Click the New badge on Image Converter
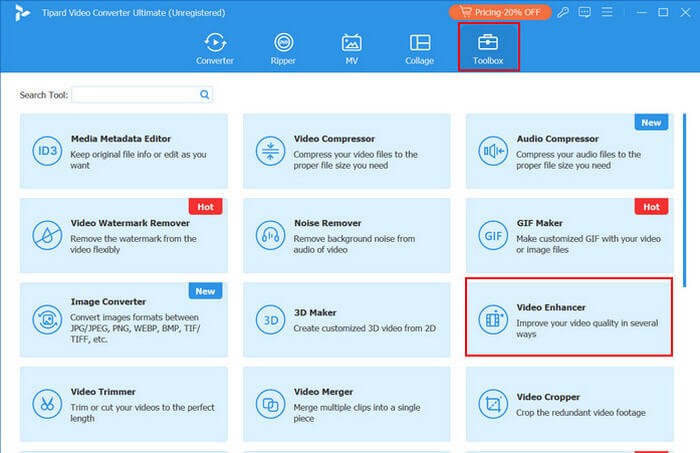The image size is (700, 453). [x=205, y=291]
